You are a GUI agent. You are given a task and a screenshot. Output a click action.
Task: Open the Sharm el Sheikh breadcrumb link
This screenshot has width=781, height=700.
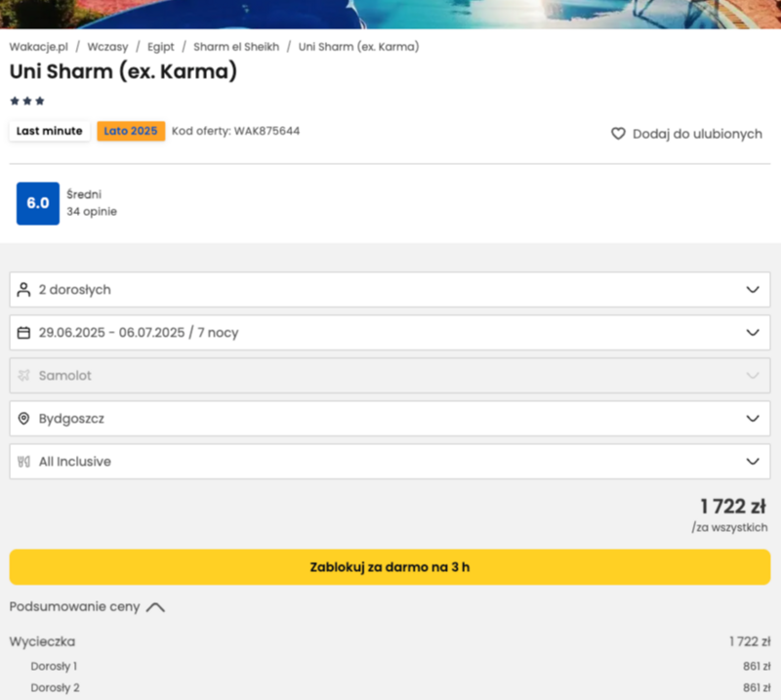[x=236, y=47]
